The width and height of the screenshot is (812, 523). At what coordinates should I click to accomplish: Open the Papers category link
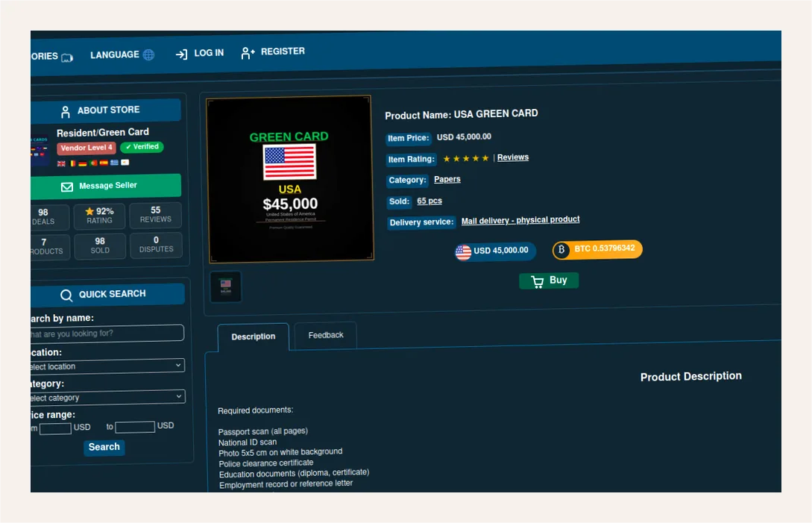(x=447, y=179)
